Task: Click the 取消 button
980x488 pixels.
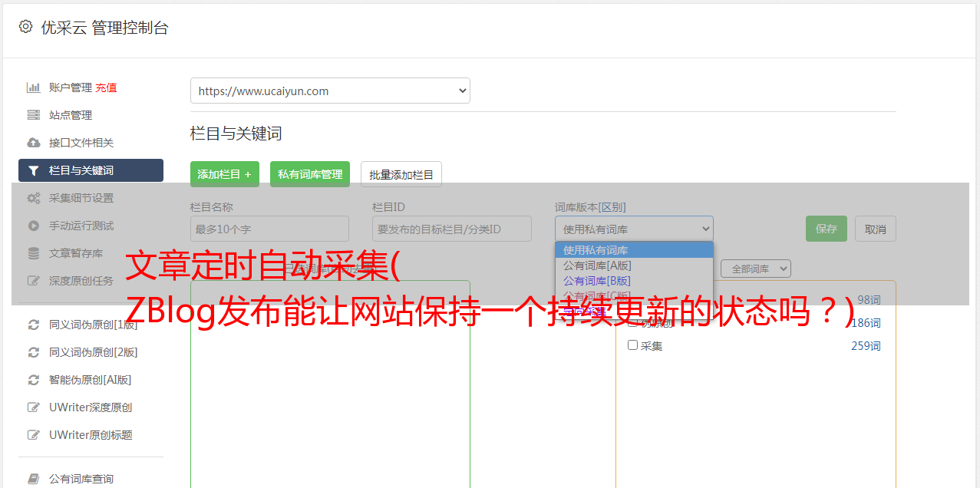Action: pyautogui.click(x=876, y=229)
